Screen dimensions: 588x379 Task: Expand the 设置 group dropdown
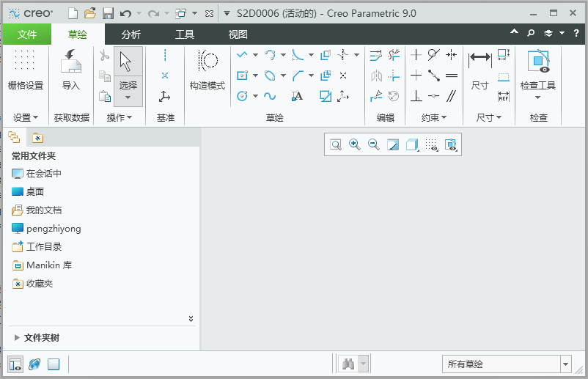tap(26, 118)
